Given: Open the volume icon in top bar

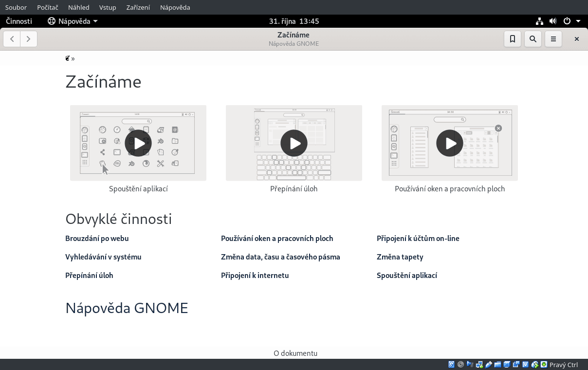Looking at the screenshot, I should [553, 21].
